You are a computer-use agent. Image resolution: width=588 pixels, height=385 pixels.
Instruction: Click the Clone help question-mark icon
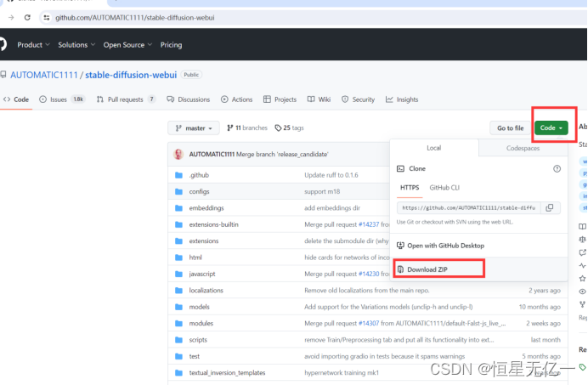(x=557, y=169)
